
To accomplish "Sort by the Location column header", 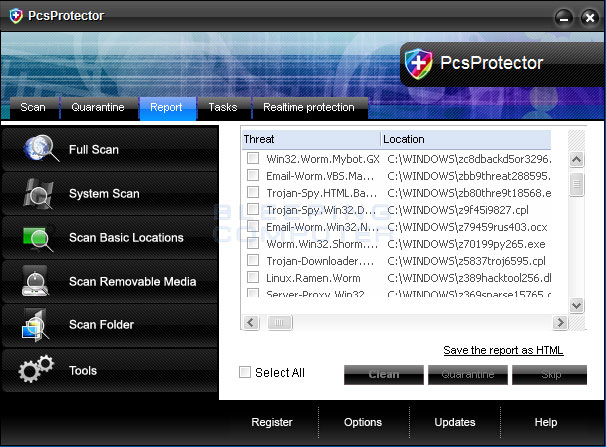I will click(465, 139).
